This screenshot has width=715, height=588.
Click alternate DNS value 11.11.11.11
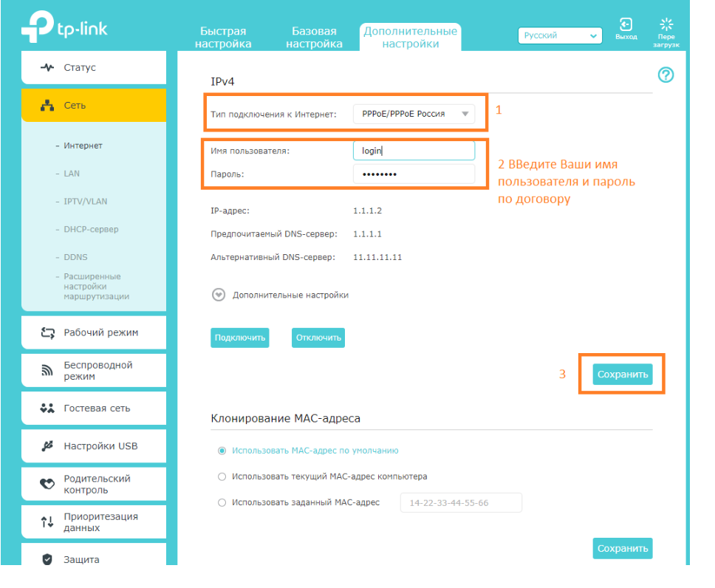[377, 257]
